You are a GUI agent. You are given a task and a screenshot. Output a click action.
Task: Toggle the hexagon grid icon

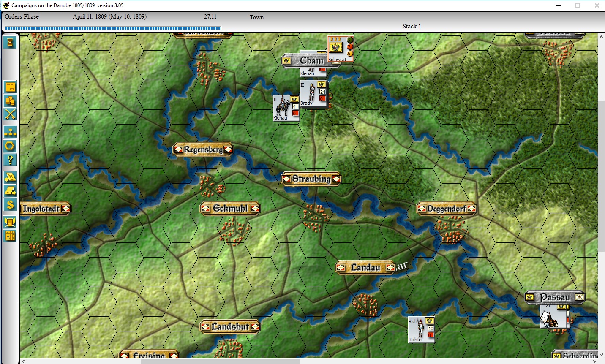pyautogui.click(x=10, y=146)
